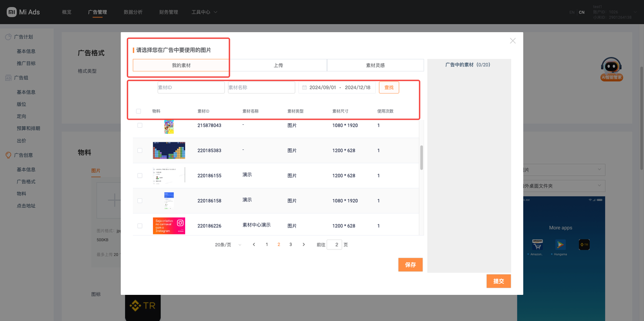
Task: Click the calendar icon in date range
Action: [x=304, y=88]
